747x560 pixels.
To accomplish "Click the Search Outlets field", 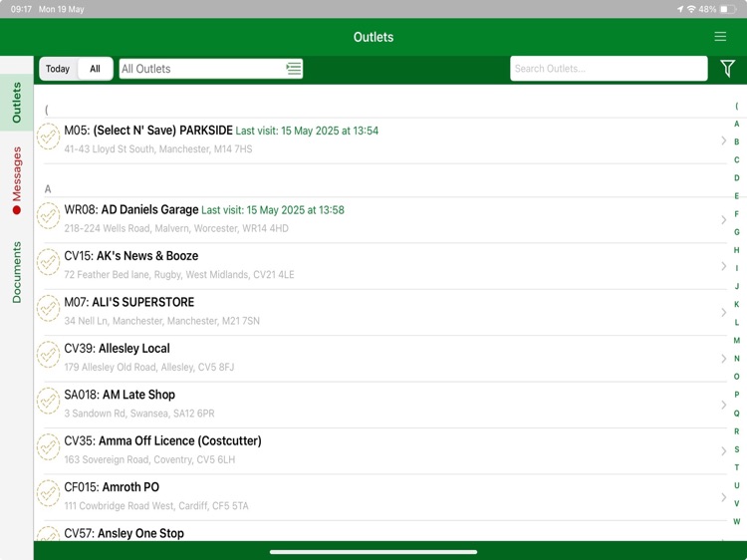I will point(609,69).
